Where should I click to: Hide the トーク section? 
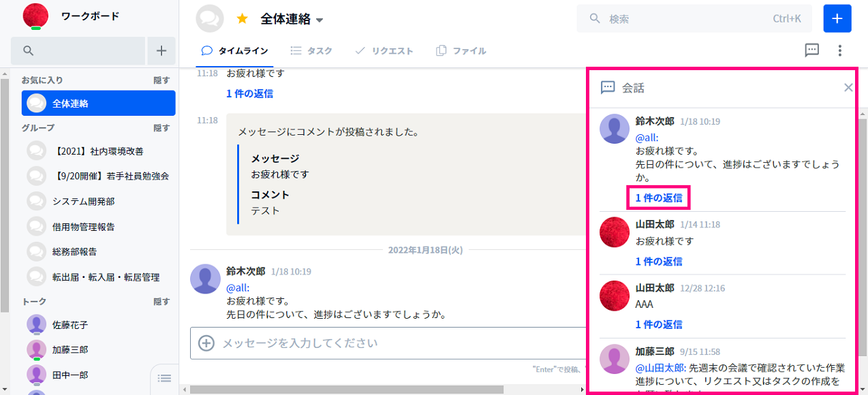click(x=161, y=302)
